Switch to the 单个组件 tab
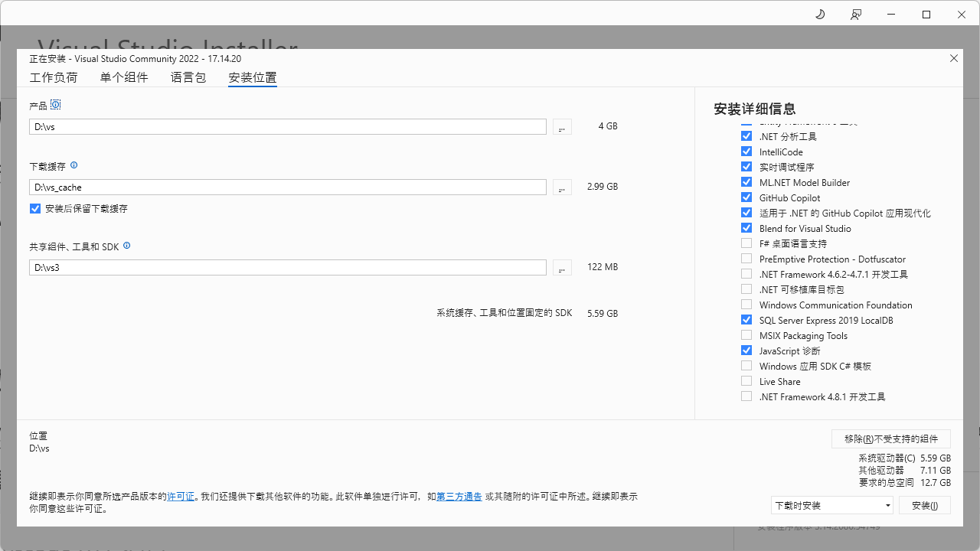This screenshot has width=980, height=551. 124,77
